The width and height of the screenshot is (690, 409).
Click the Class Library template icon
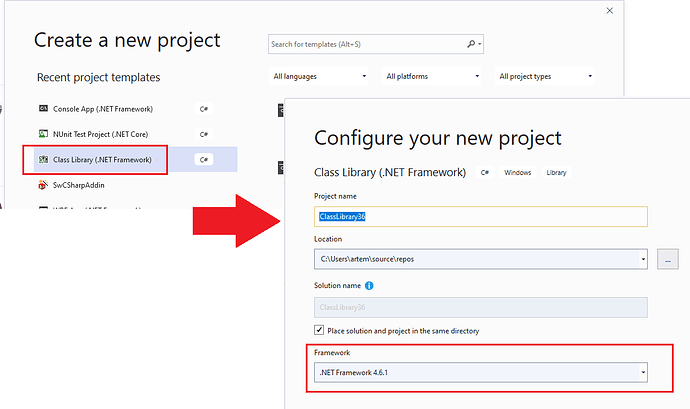(43, 159)
